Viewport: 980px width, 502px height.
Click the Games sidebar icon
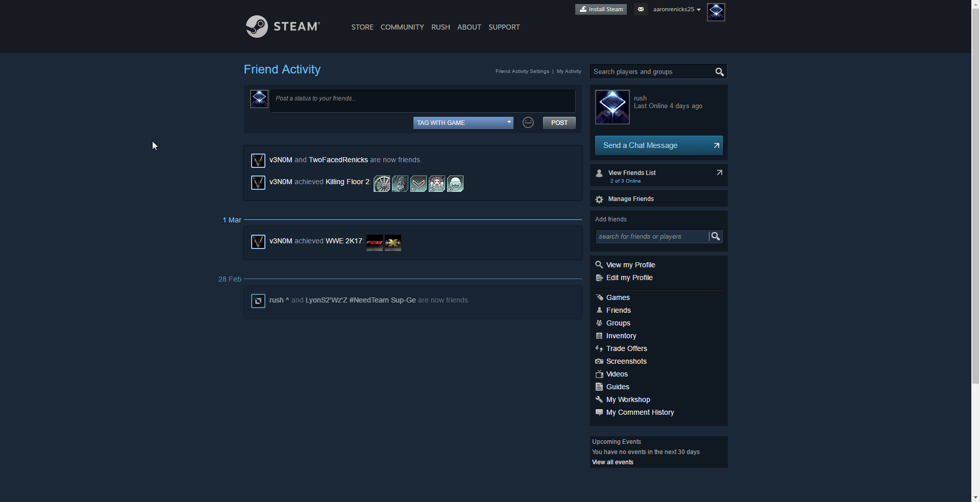click(599, 297)
